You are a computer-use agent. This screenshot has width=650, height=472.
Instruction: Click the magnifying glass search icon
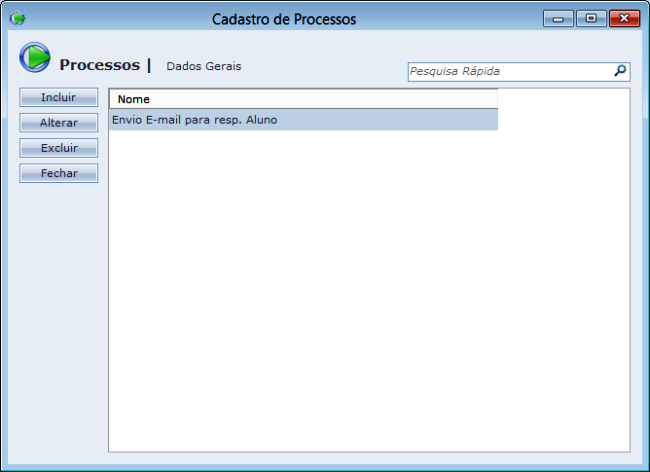point(620,71)
